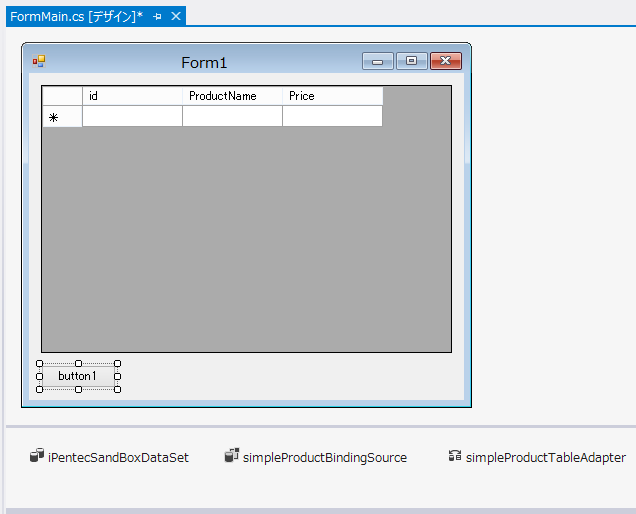Click the empty ProductName cell
This screenshot has width=636, height=514.
pyautogui.click(x=232, y=116)
